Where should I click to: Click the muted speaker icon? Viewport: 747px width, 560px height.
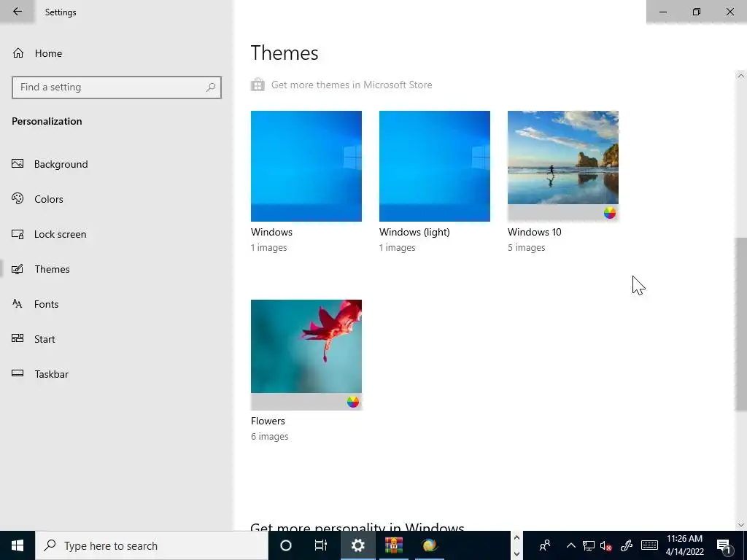(606, 545)
